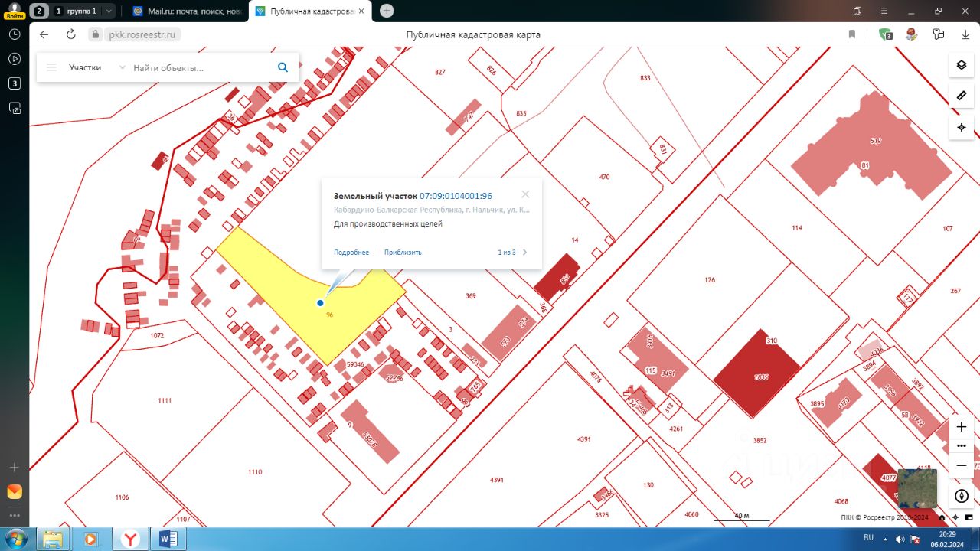The image size is (980, 551).
Task: Zoom in with the plus button
Action: pos(962,426)
